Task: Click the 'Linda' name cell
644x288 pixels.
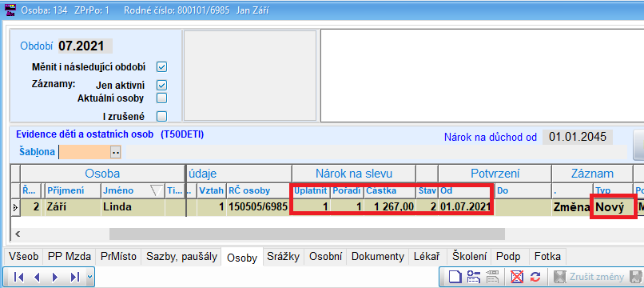Action: [x=133, y=207]
